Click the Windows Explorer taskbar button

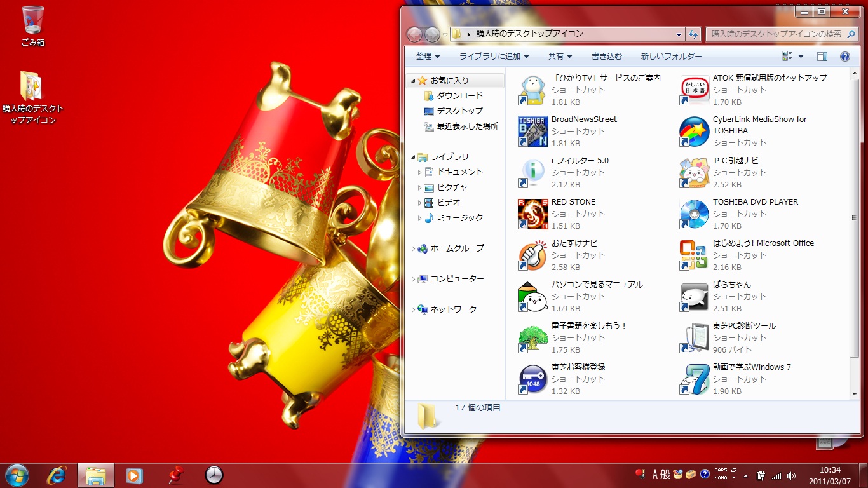(96, 475)
